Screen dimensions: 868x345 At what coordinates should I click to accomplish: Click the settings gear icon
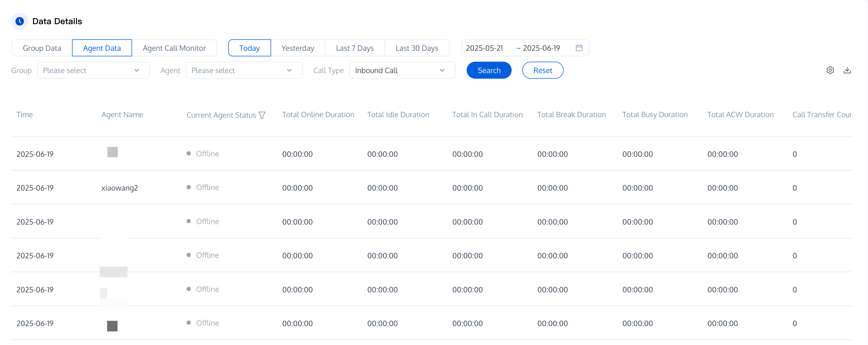coord(830,70)
